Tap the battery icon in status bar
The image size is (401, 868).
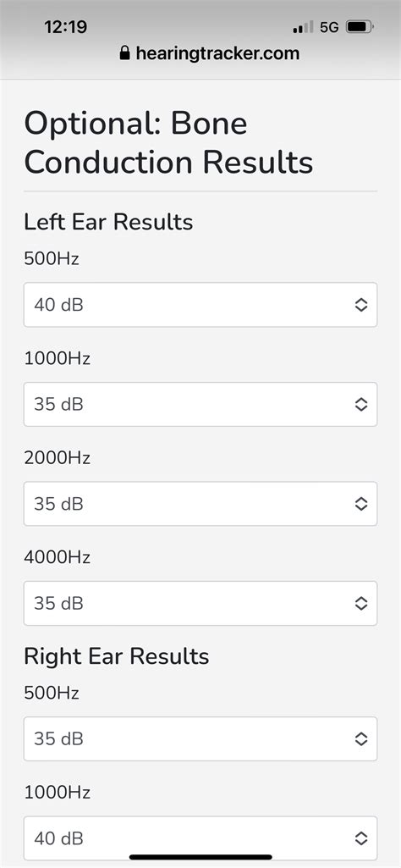coord(360,26)
